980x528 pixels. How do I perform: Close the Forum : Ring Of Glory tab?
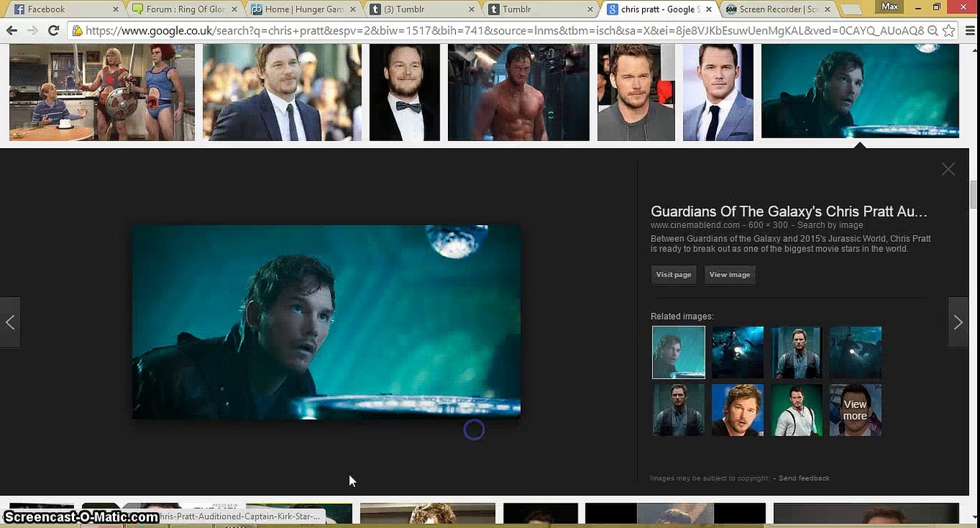pyautogui.click(x=234, y=10)
